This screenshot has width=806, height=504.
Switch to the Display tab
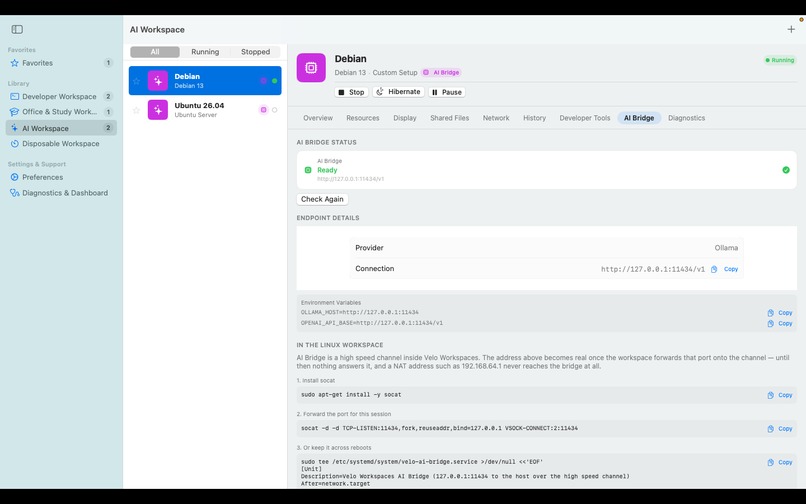(x=405, y=118)
